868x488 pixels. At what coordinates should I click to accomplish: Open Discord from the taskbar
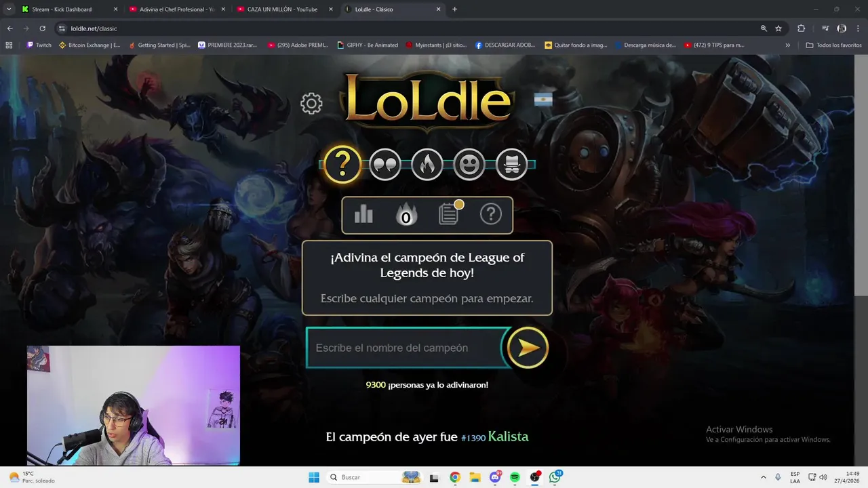495,477
